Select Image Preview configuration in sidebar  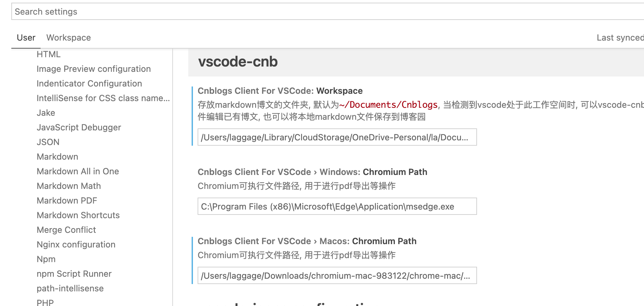[x=93, y=69]
